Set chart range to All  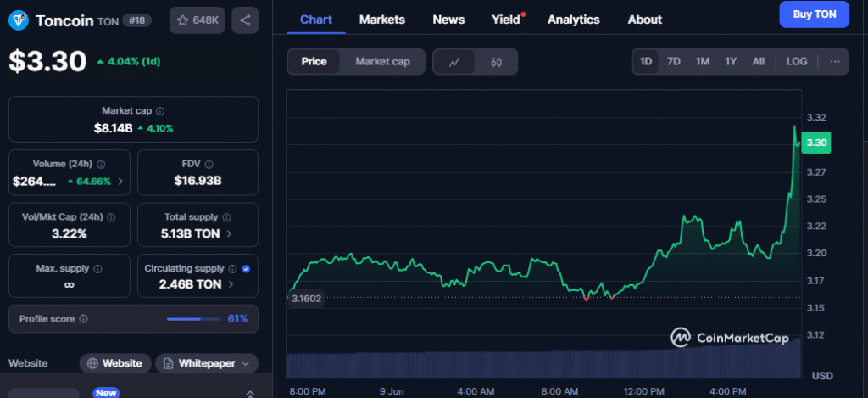(759, 62)
